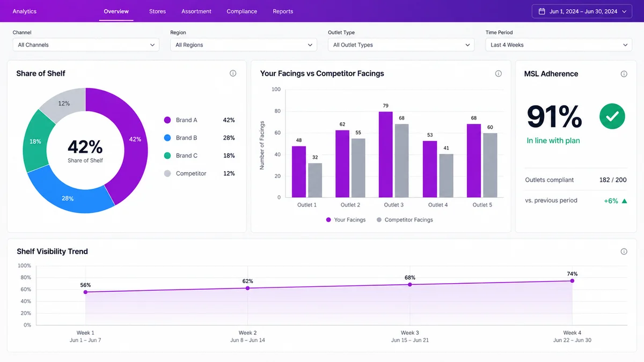Click Brand B blue legend dot

click(x=167, y=138)
